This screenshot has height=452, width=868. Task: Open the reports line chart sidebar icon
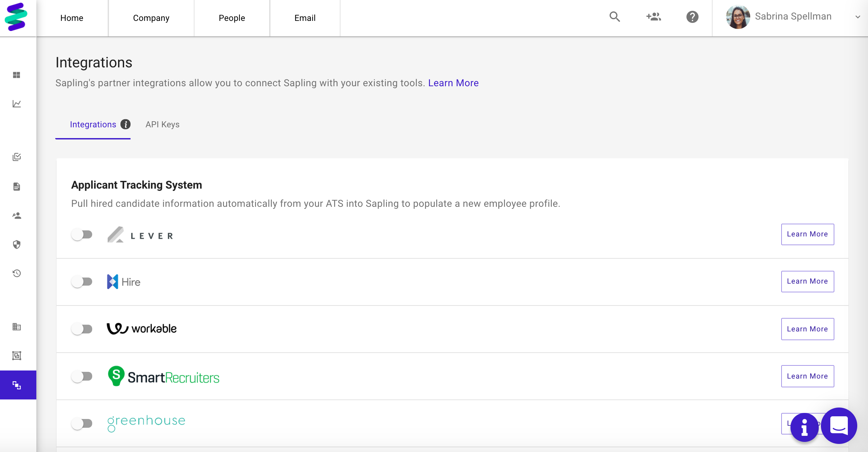click(x=16, y=103)
